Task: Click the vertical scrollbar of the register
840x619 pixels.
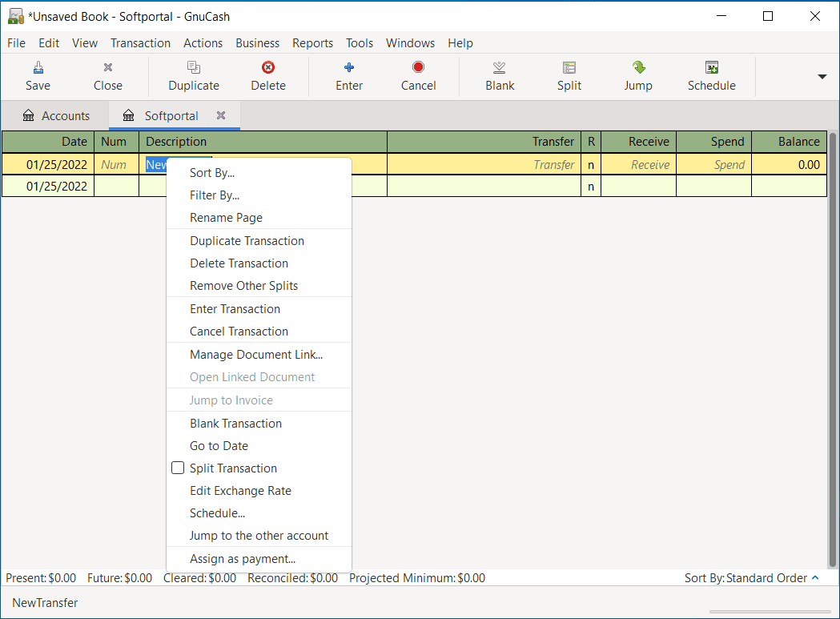Action: coord(833,349)
